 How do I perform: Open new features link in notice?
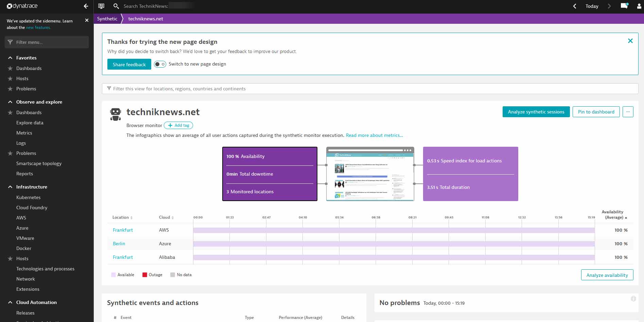(38, 28)
